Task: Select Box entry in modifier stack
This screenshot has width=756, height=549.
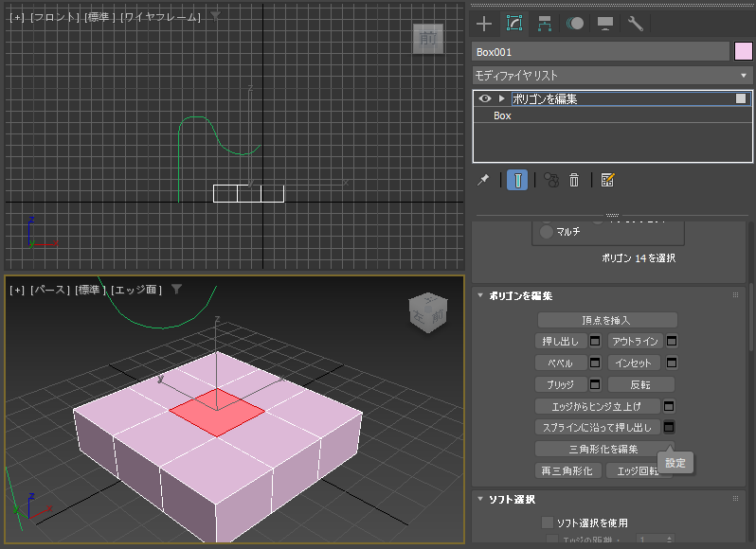Action: coord(502,115)
